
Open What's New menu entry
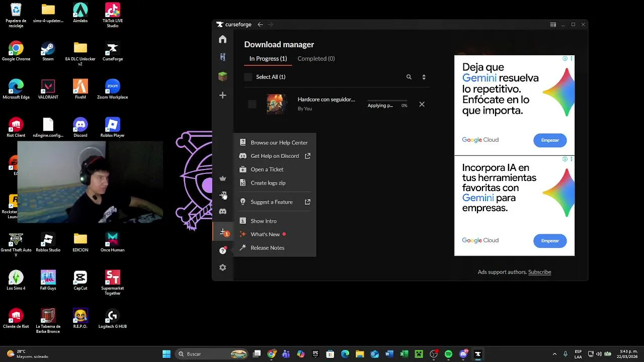pos(275,234)
